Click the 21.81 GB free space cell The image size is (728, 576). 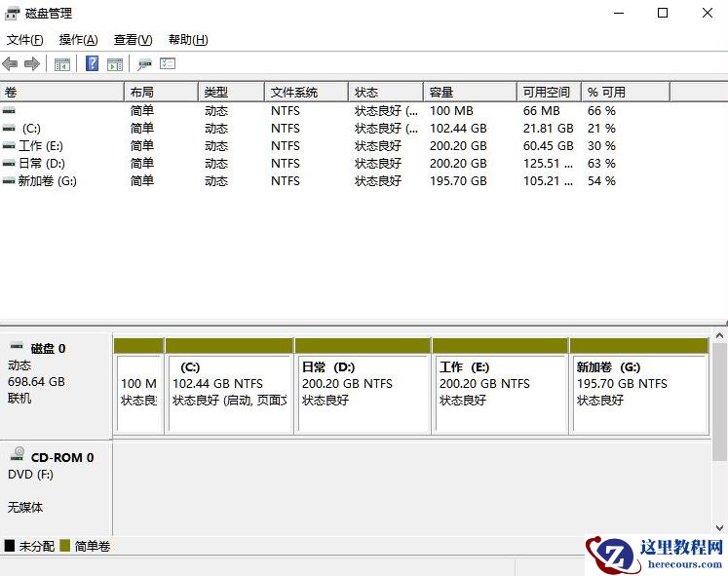[x=549, y=129]
